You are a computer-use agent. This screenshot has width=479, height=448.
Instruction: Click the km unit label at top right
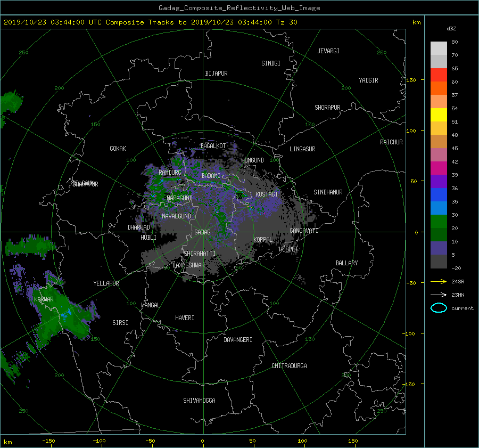tap(416, 22)
